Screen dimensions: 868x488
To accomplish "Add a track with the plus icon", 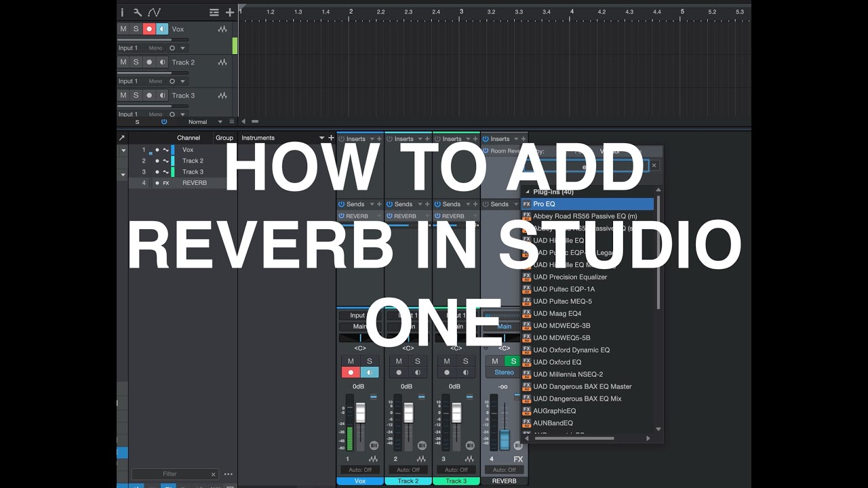I will (230, 12).
